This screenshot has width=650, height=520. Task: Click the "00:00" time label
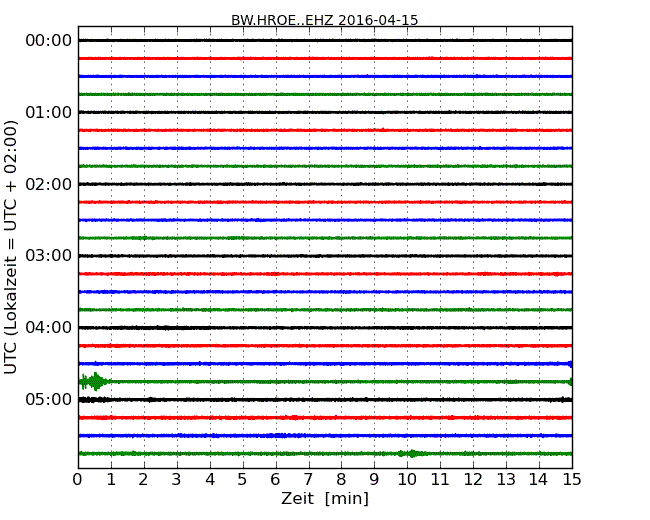tap(49, 41)
